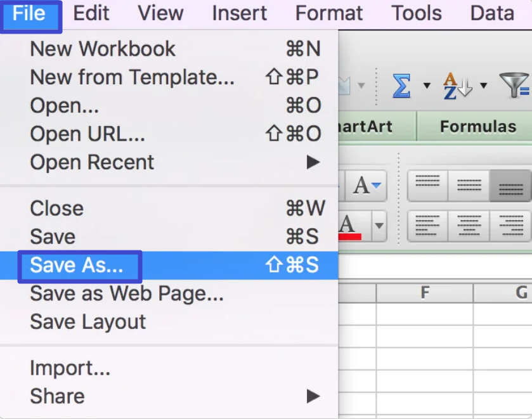Switch to the SmartArt ribbon tab
The image size is (532, 419).
point(377,127)
